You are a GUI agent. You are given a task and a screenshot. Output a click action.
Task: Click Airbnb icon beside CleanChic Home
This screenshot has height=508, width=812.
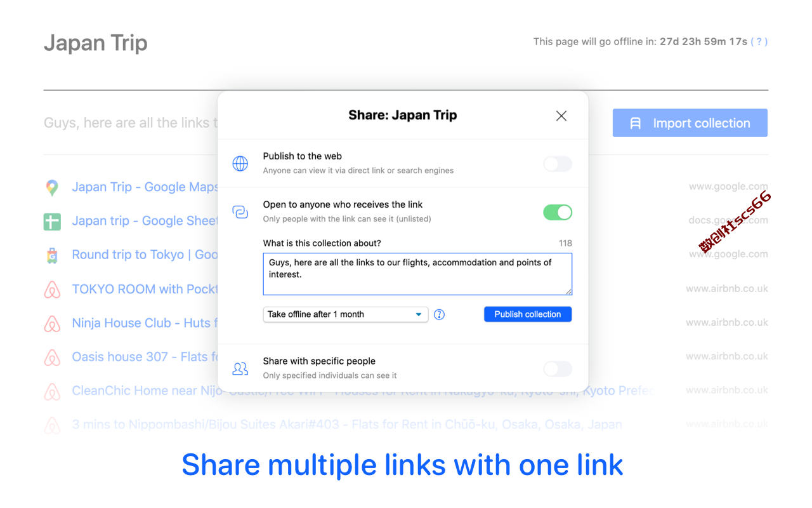click(x=52, y=391)
